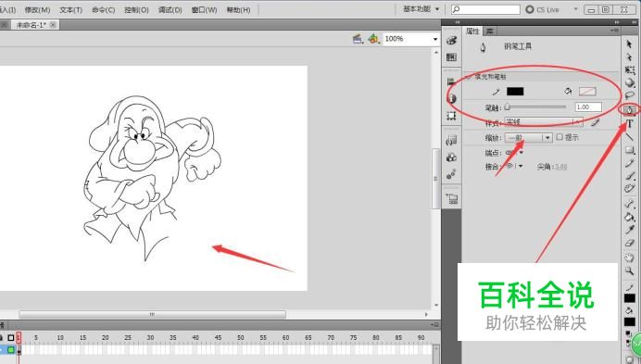
Task: Edit stroke style with pencil icon
Action: click(596, 122)
